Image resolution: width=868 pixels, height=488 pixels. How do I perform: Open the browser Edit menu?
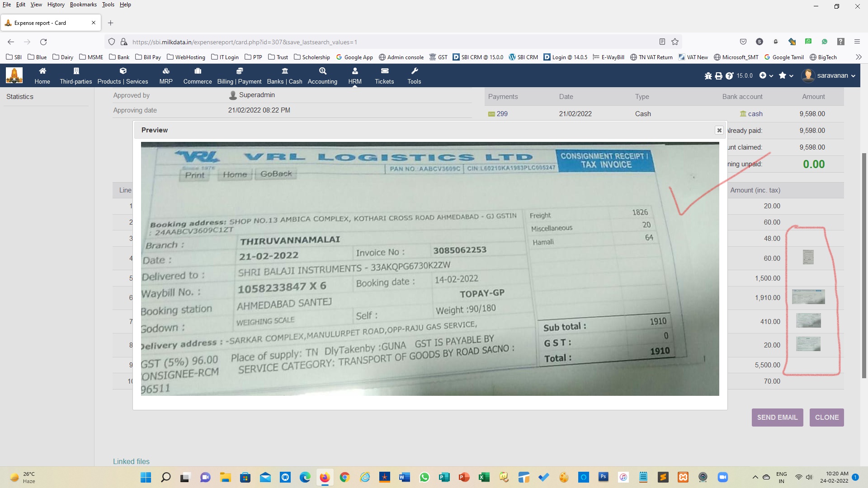point(21,5)
